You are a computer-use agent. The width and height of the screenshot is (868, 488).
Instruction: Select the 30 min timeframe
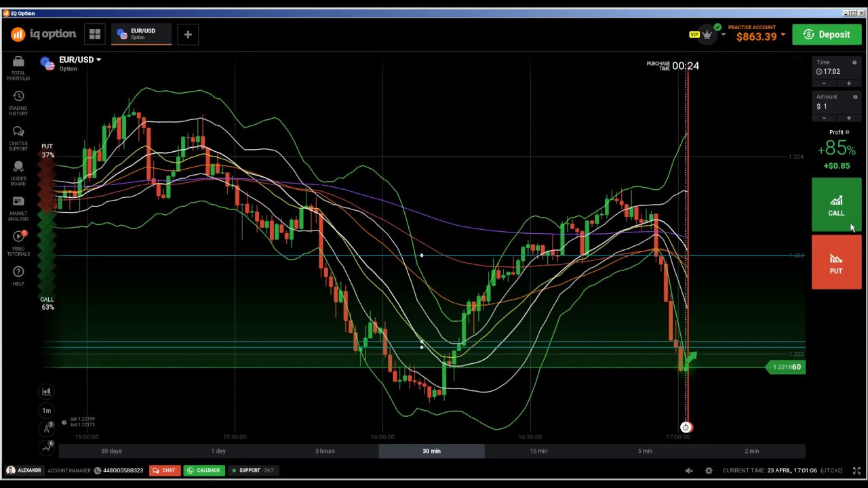tap(431, 451)
